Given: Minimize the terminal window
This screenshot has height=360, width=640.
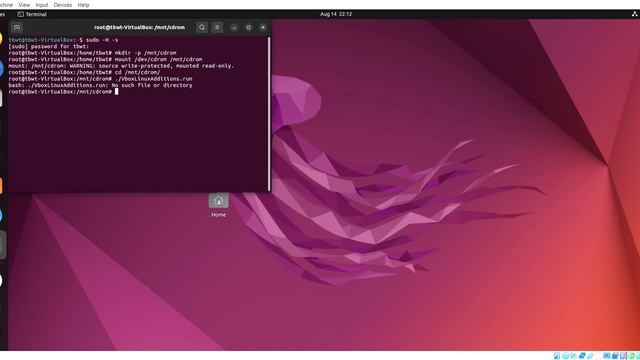Looking at the screenshot, I should pos(234,27).
